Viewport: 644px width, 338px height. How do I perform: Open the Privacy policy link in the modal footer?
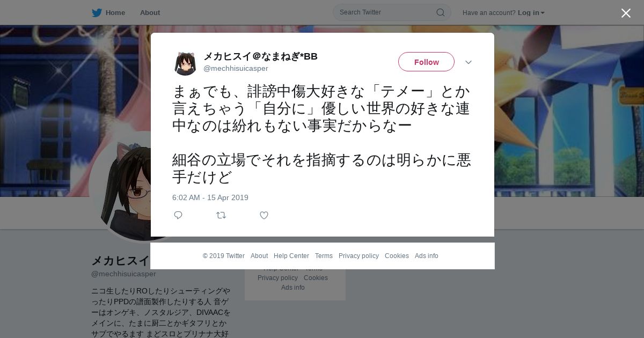358,256
